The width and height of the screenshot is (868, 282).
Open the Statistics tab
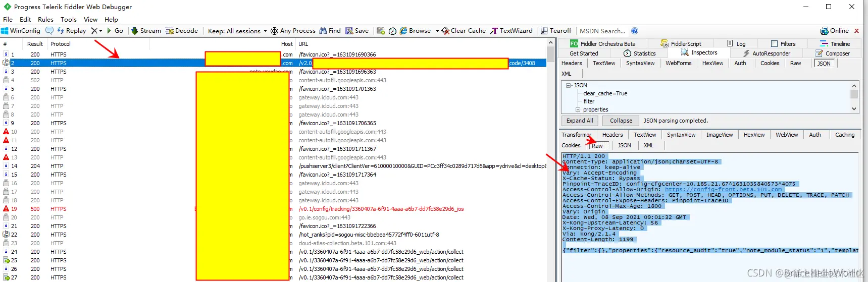coord(640,53)
